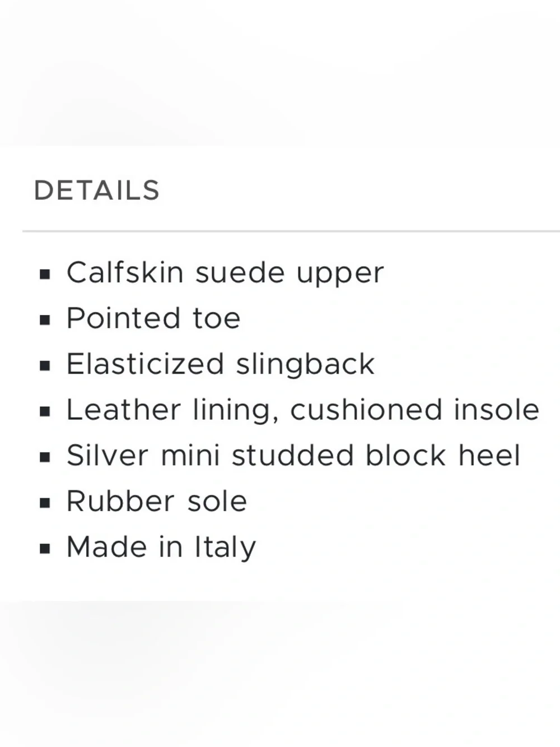Click the words studded block heel

point(376,455)
